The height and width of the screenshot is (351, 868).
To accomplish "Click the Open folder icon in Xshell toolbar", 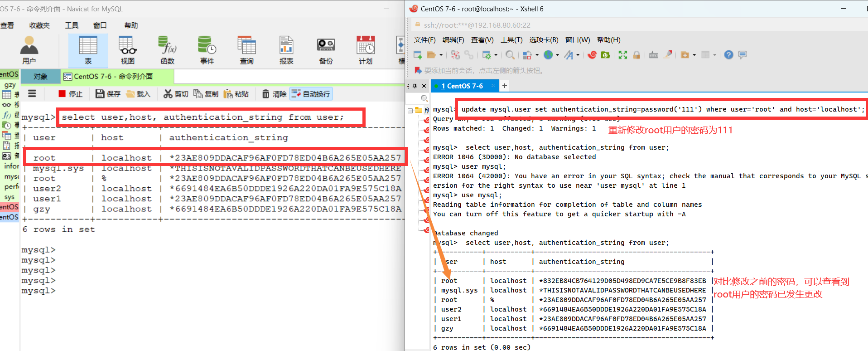I will pyautogui.click(x=431, y=55).
